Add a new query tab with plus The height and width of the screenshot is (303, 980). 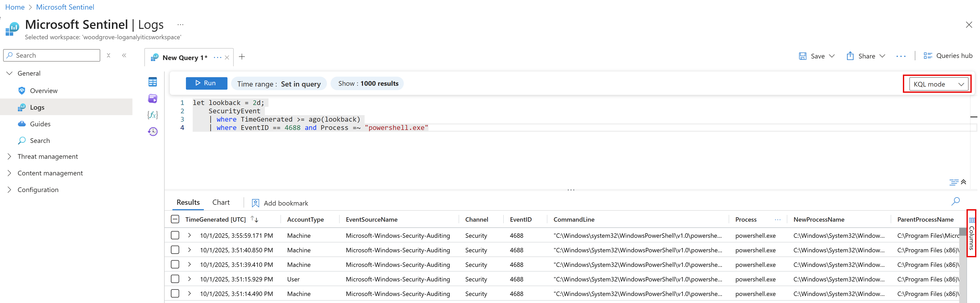click(x=242, y=57)
